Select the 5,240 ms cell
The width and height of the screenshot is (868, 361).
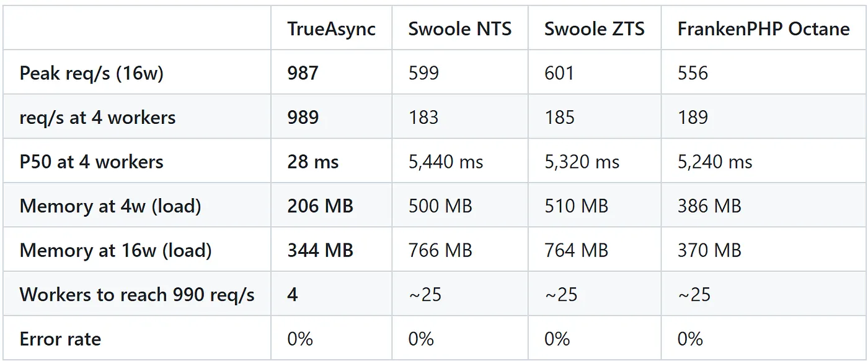coord(715,162)
